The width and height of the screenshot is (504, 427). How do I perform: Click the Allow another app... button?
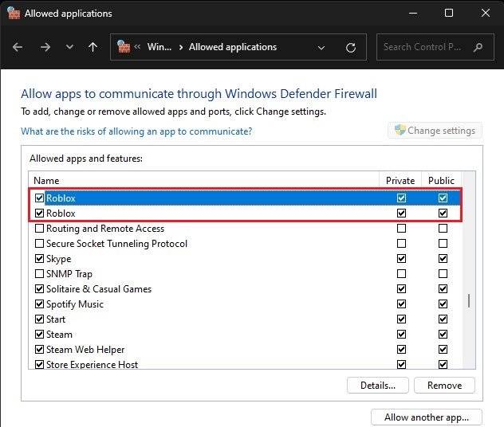pyautogui.click(x=426, y=417)
